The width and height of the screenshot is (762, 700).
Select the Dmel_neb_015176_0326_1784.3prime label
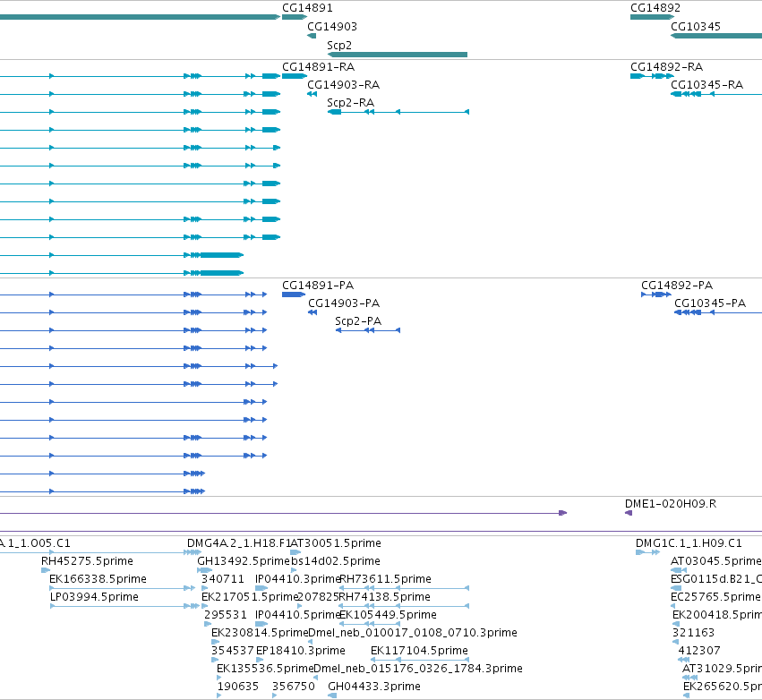tap(418, 669)
